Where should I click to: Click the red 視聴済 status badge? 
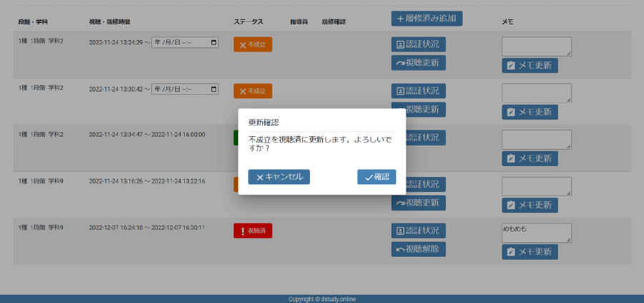pos(253,231)
